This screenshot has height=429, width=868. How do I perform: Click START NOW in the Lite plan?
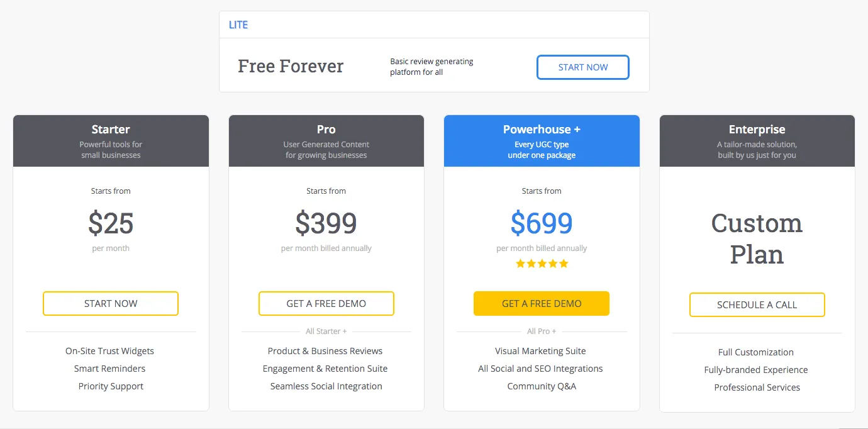582,67
